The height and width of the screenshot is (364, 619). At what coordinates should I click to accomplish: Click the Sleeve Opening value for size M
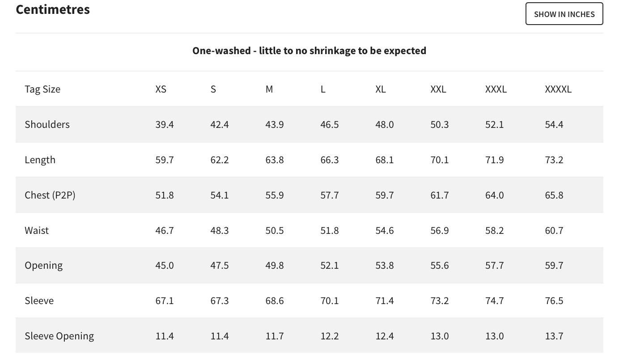pyautogui.click(x=275, y=336)
